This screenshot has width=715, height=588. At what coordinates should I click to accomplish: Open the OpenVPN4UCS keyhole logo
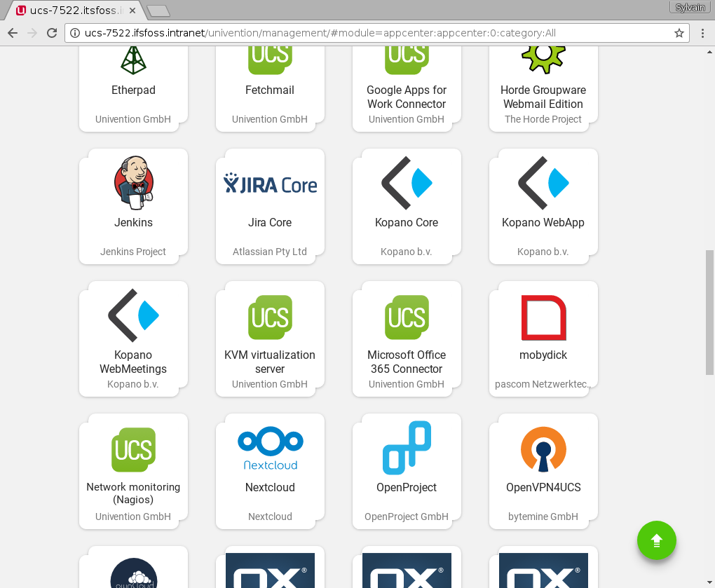click(543, 449)
